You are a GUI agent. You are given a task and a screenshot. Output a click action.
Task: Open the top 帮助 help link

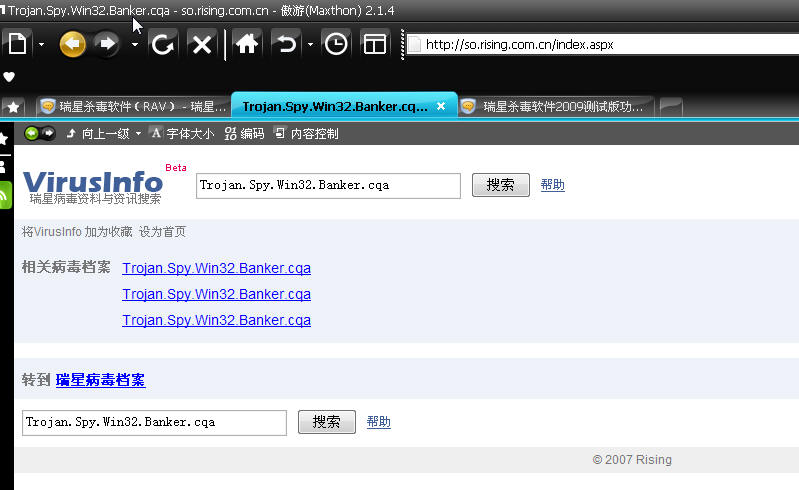pyautogui.click(x=552, y=185)
